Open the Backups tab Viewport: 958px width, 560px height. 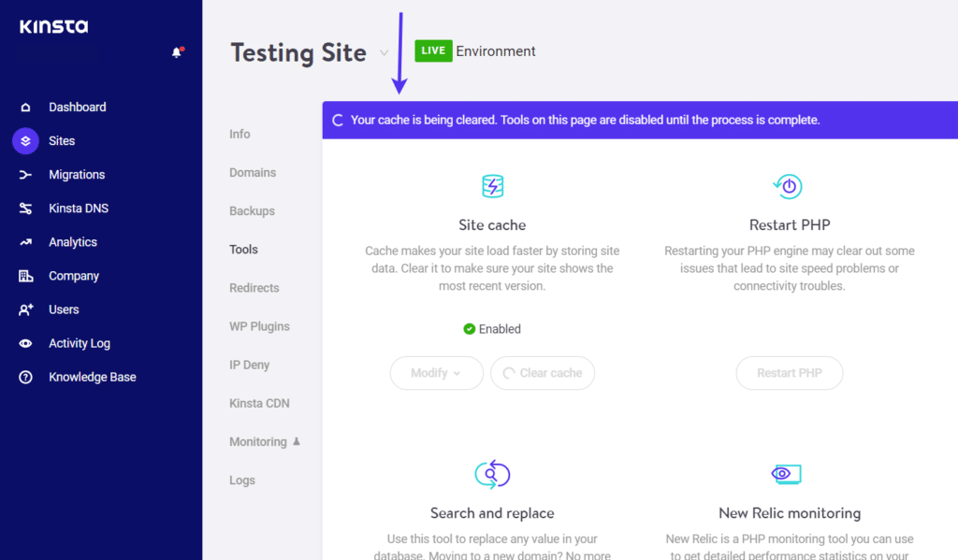(x=251, y=210)
